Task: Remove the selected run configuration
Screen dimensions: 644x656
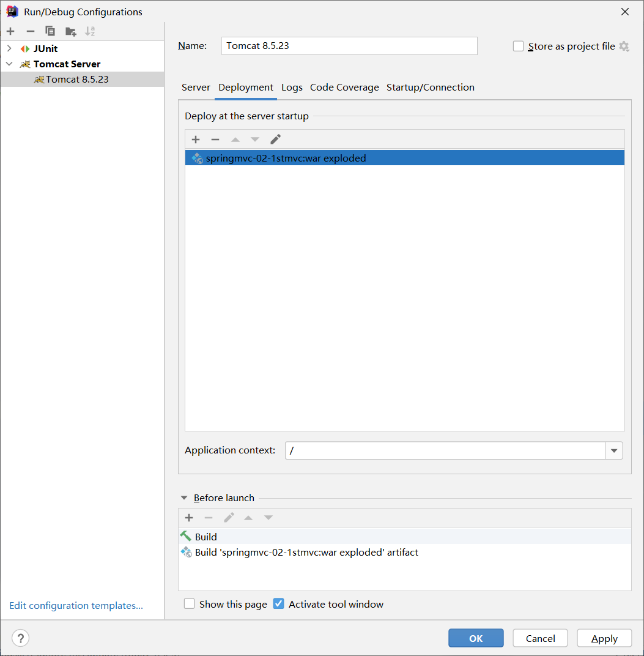Action: (x=30, y=31)
